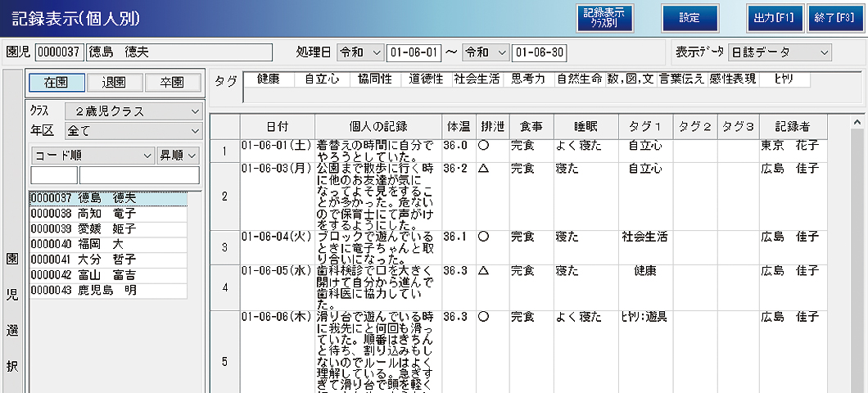868x393 pixels.
Task: Select child 高知 竜子 in the list
Action: click(108, 213)
